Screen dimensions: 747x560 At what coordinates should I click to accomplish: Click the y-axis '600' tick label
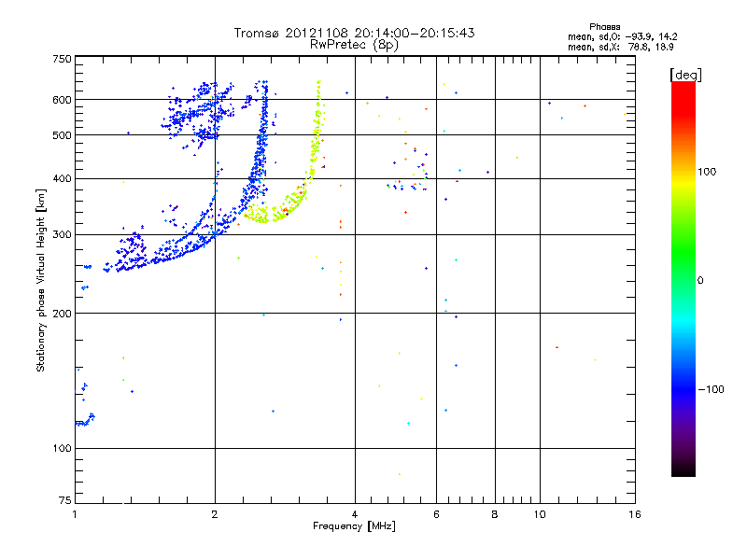tap(62, 100)
